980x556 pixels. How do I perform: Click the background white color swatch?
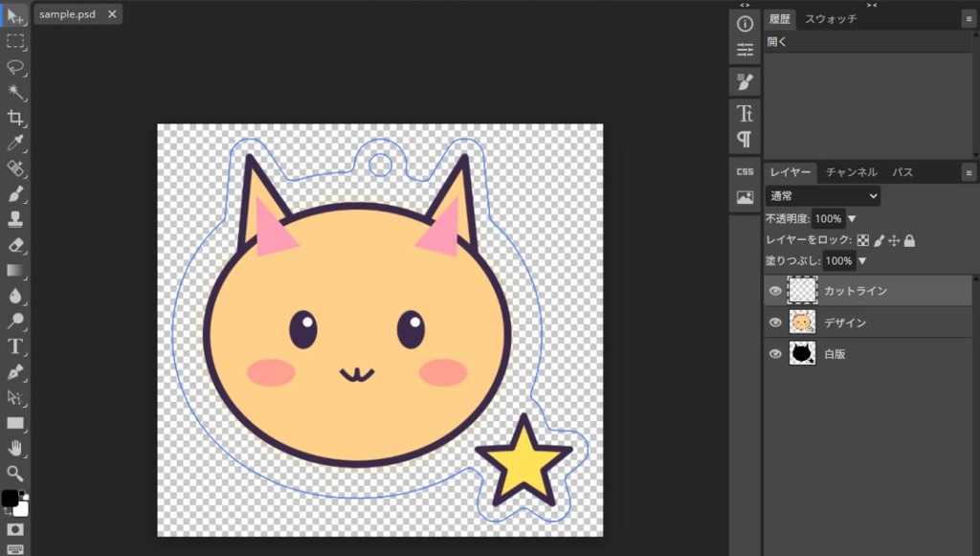[x=23, y=510]
